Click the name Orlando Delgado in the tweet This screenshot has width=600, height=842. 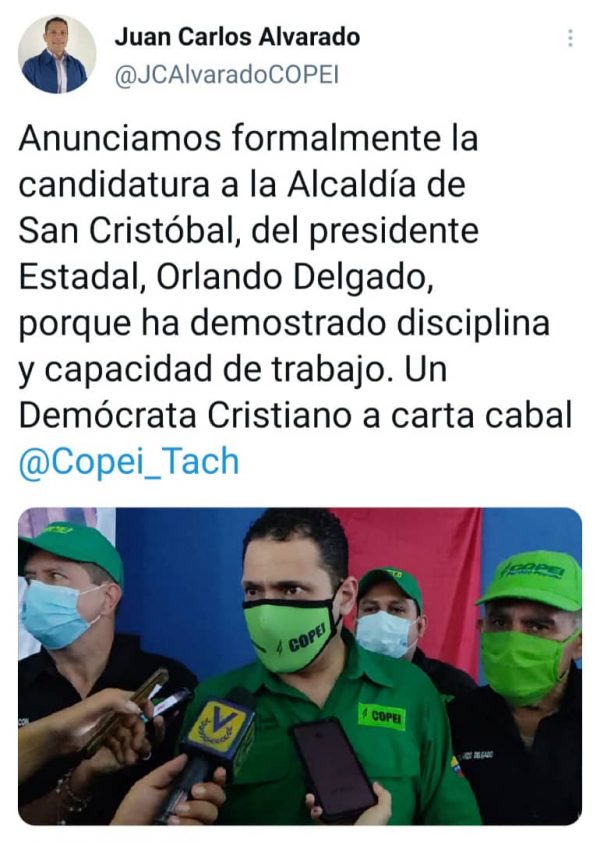pos(295,277)
